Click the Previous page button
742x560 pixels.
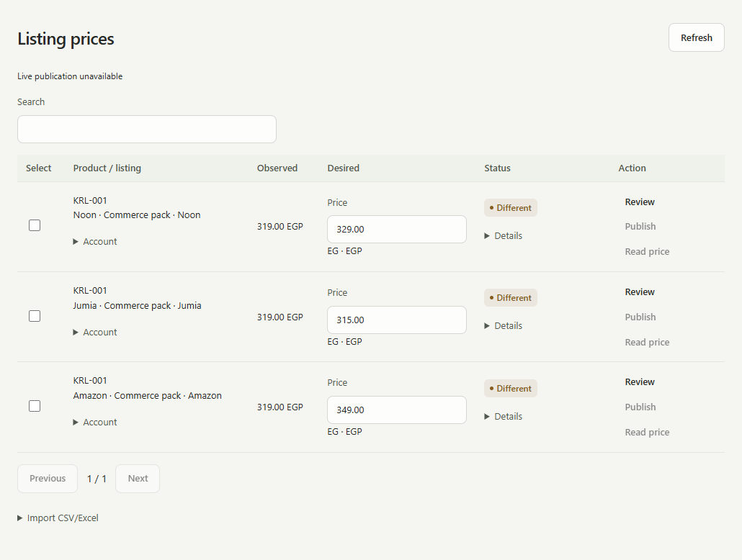click(x=48, y=479)
